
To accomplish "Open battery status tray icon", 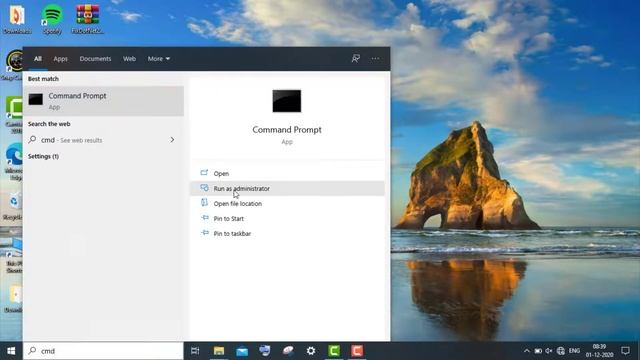I will point(538,351).
